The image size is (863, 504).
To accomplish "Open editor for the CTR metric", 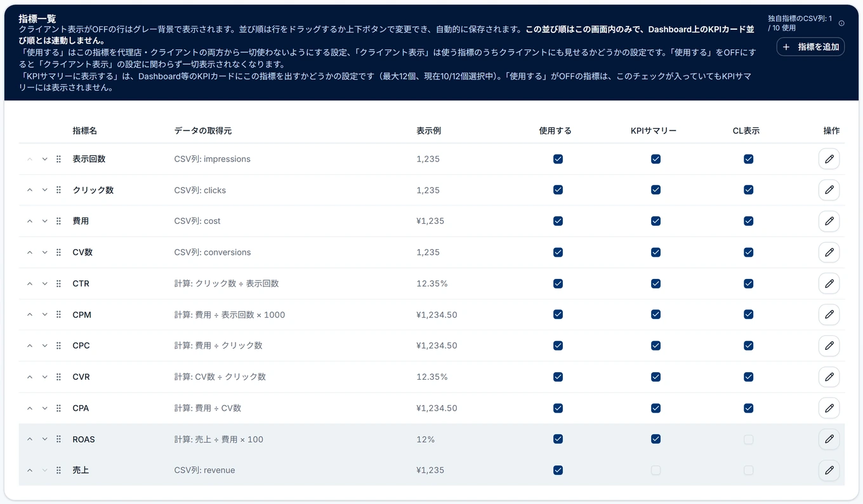I will point(829,283).
